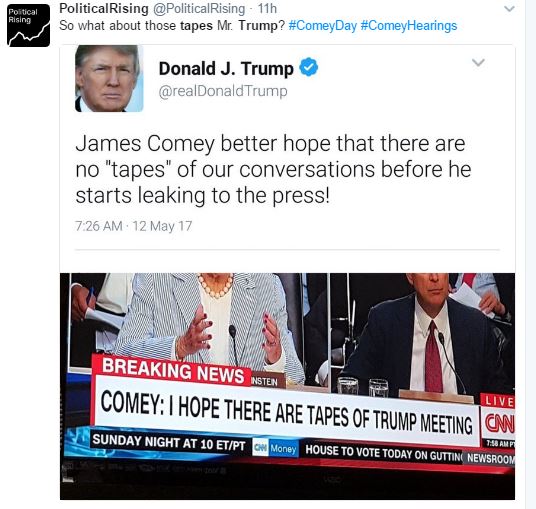This screenshot has height=509, width=536.
Task: Open the #ComeyHearings hashtag
Action: (408, 26)
